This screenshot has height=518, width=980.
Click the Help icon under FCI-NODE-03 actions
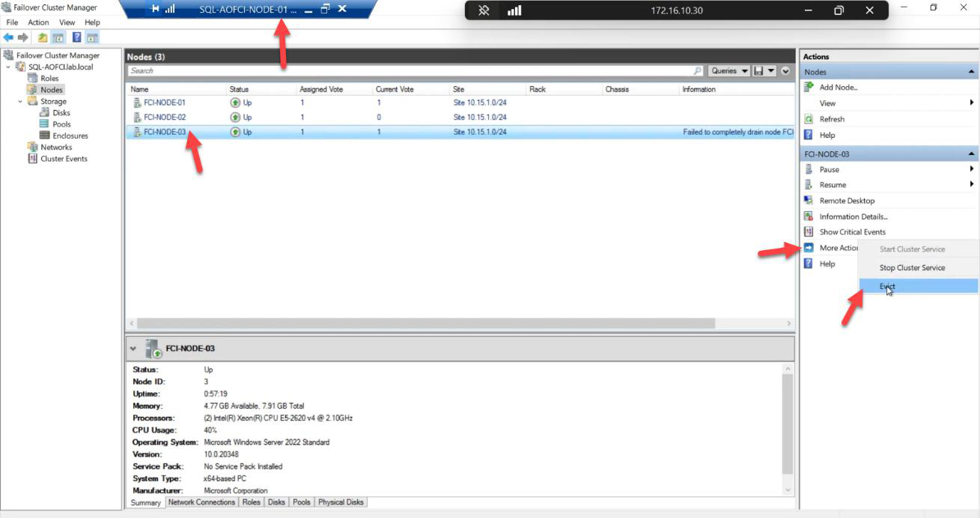tap(809, 263)
